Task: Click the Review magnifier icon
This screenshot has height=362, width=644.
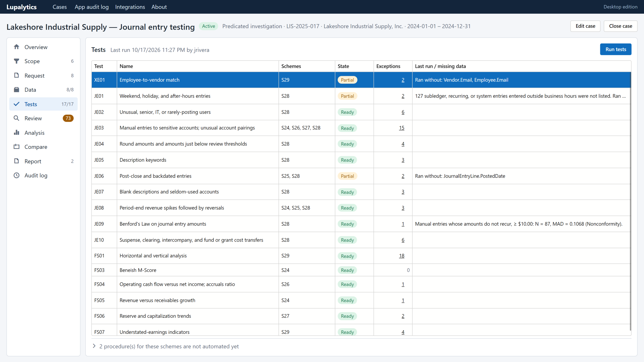Action: click(17, 118)
